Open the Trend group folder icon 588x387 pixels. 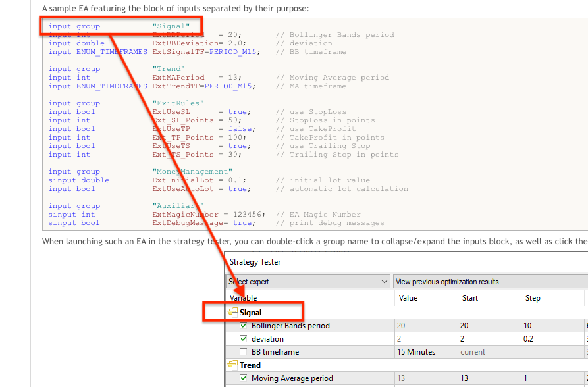(x=232, y=365)
